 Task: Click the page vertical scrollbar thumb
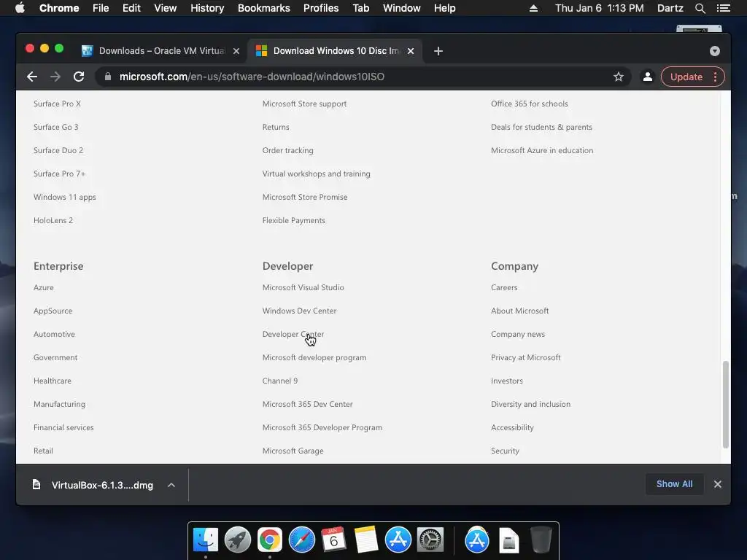[x=726, y=405]
